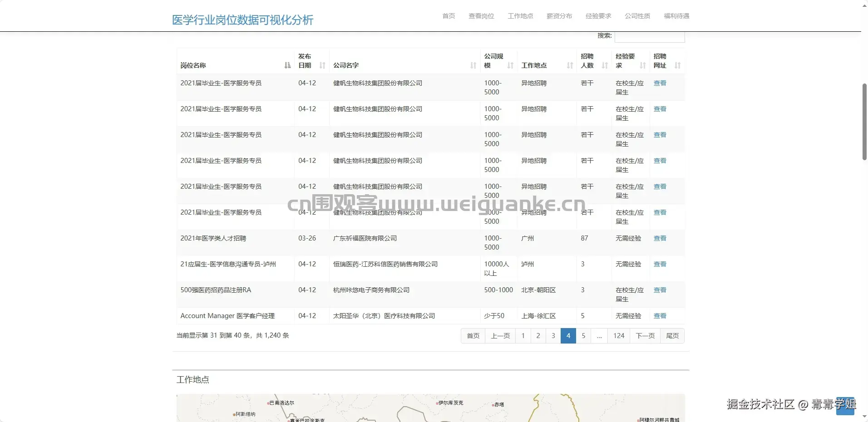Select page 2 in pagination

pos(538,336)
